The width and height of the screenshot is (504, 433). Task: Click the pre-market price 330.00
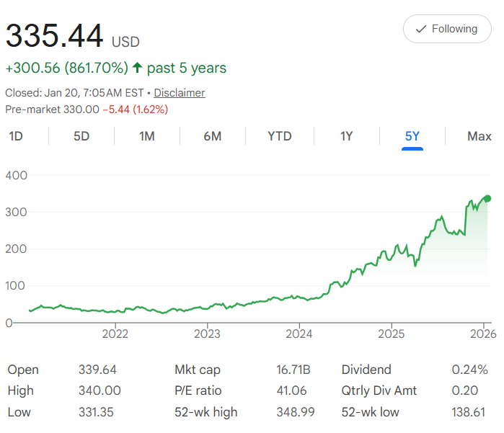coord(80,110)
